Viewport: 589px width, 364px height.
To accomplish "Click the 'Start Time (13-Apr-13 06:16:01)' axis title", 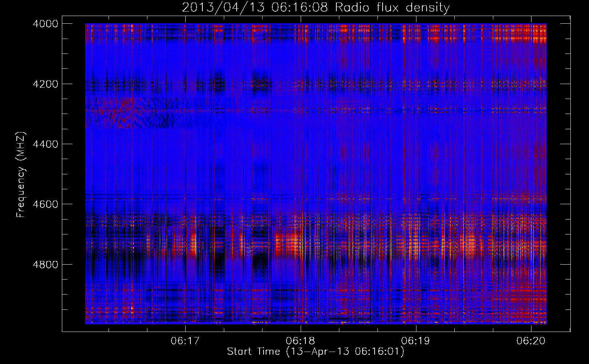I will (x=316, y=352).
